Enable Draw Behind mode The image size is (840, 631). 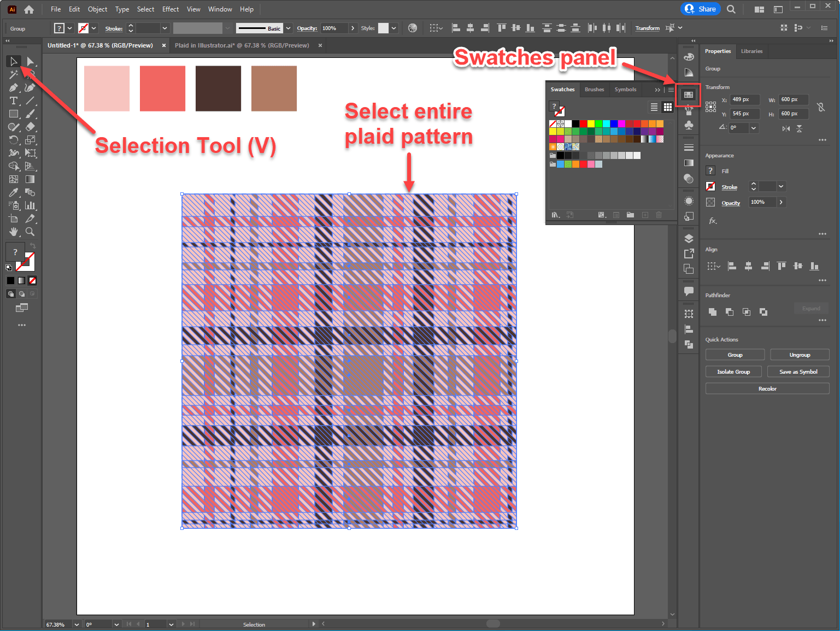pyautogui.click(x=21, y=294)
